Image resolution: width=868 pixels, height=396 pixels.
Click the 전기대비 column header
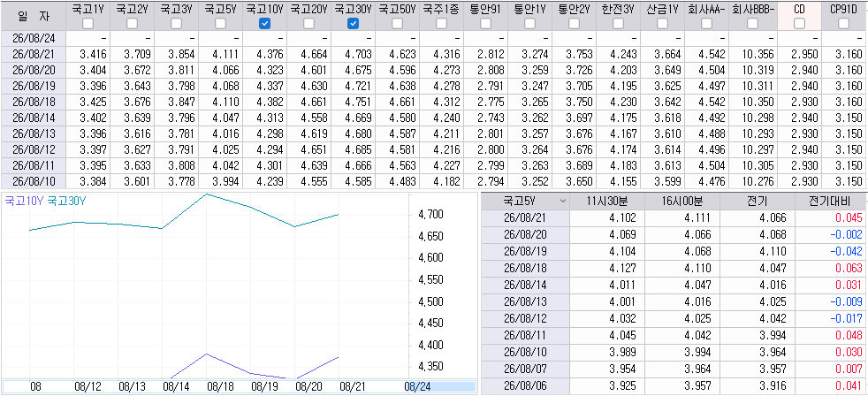tap(831, 201)
